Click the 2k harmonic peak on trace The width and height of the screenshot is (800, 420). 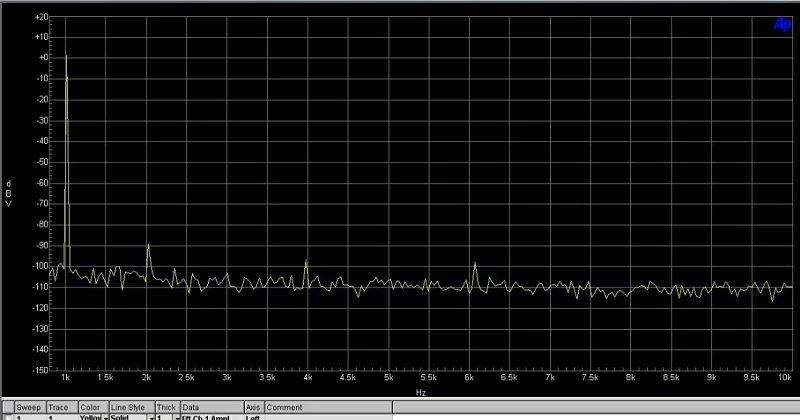[148, 245]
